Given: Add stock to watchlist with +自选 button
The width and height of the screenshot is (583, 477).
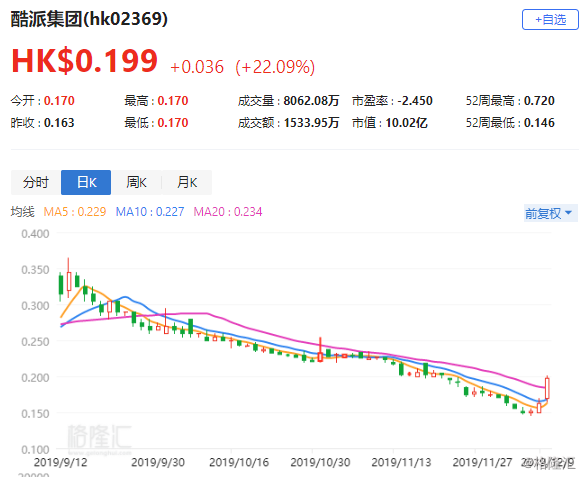Looking at the screenshot, I should 550,20.
